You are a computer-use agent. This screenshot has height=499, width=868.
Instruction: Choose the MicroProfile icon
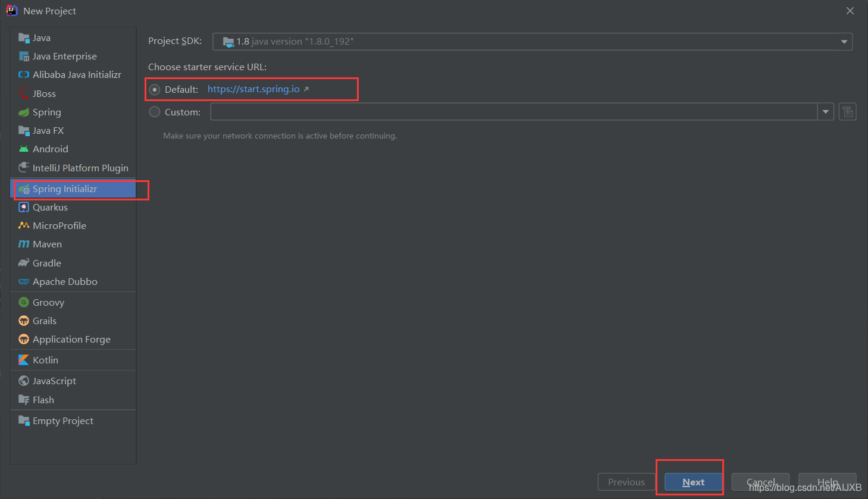(24, 226)
